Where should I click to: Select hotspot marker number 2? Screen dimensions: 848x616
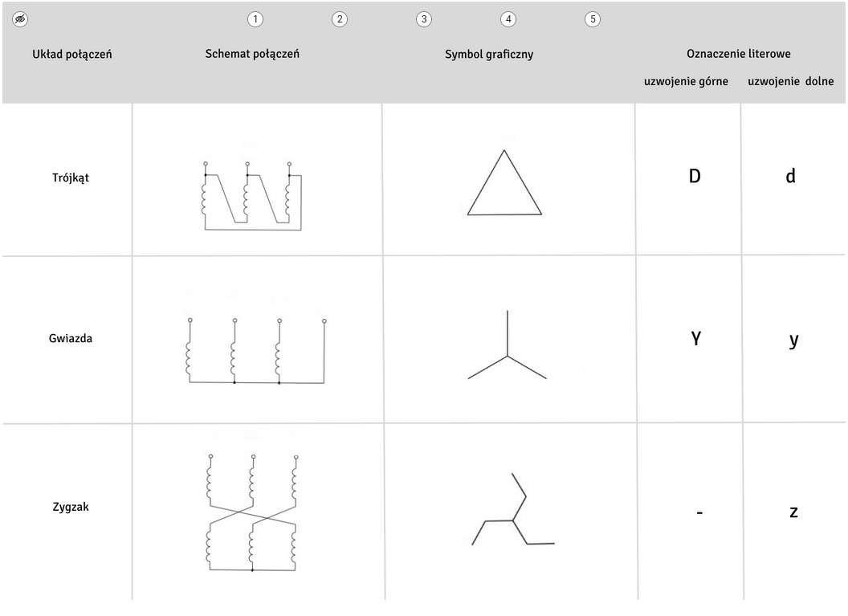click(x=340, y=19)
